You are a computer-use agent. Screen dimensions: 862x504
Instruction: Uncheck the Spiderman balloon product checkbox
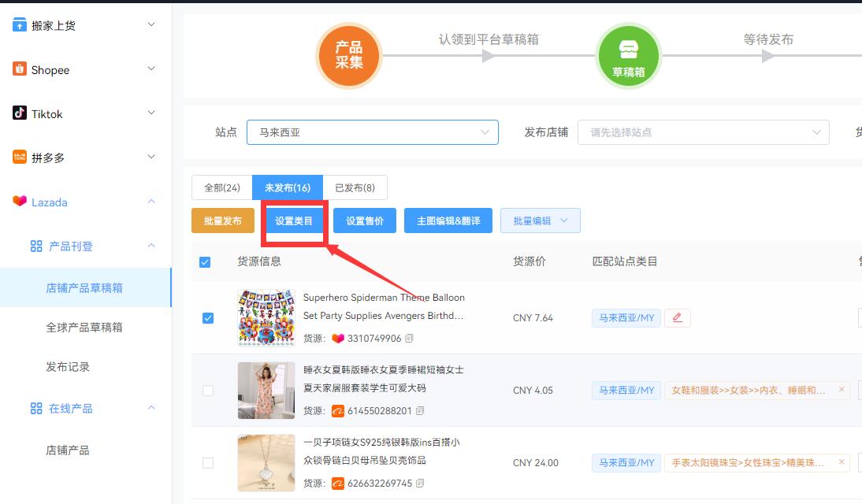[x=205, y=318]
